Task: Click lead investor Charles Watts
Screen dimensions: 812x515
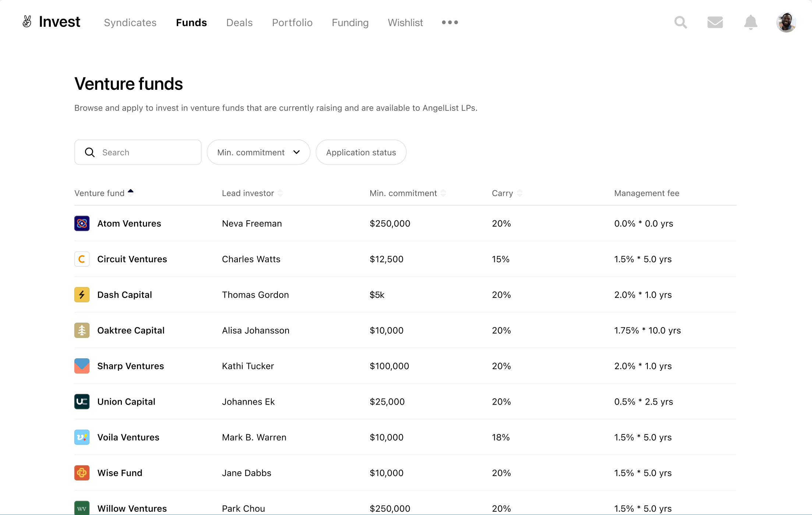Action: (x=251, y=259)
